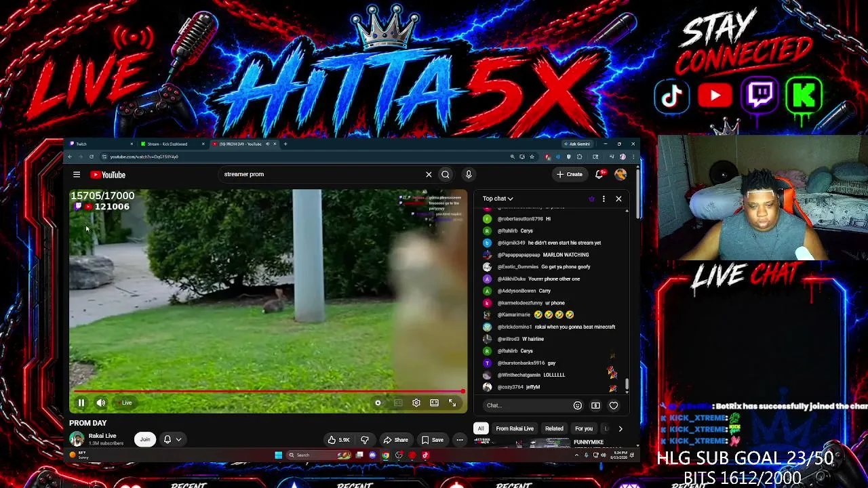
Task: Click the red video progress bar
Action: pos(267,392)
